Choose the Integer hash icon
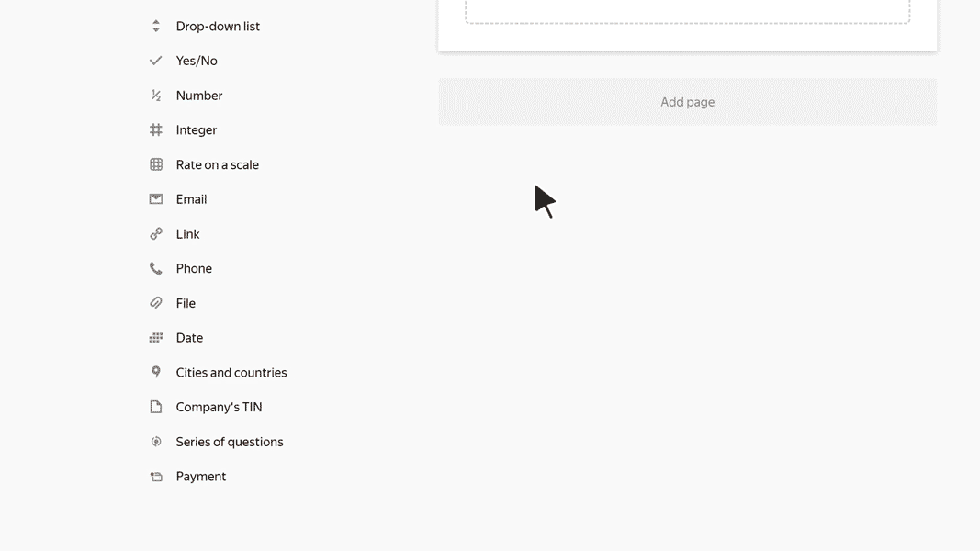This screenshot has width=980, height=551. (156, 129)
